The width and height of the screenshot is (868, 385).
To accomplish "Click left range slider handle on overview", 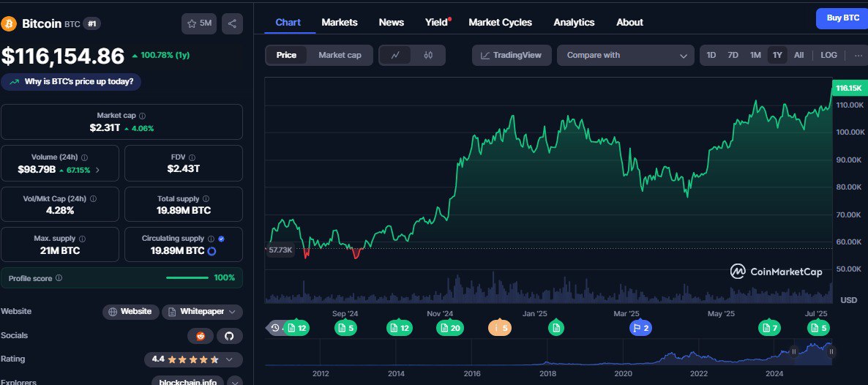I will pos(793,351).
